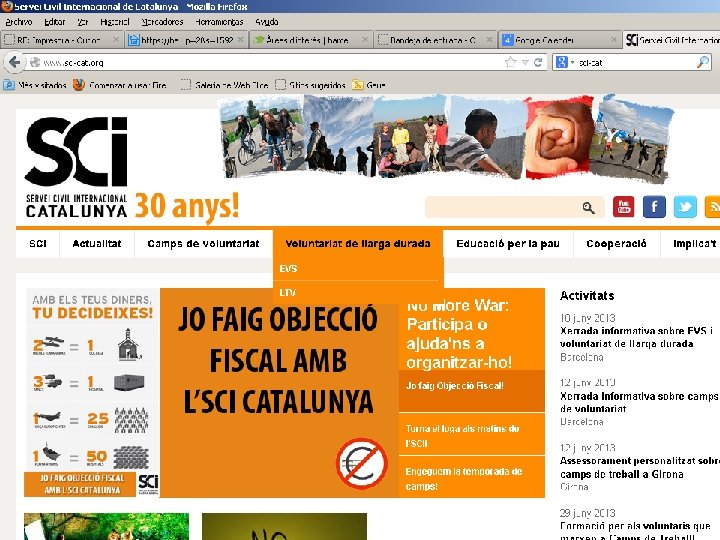Open Galería de Web Slice bookmark
The image size is (720, 540).
[x=225, y=85]
